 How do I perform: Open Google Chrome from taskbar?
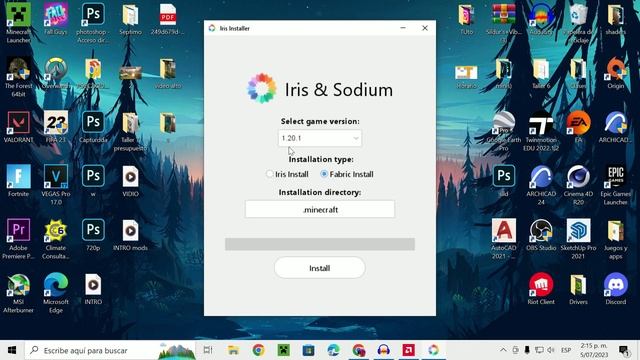pos(258,350)
